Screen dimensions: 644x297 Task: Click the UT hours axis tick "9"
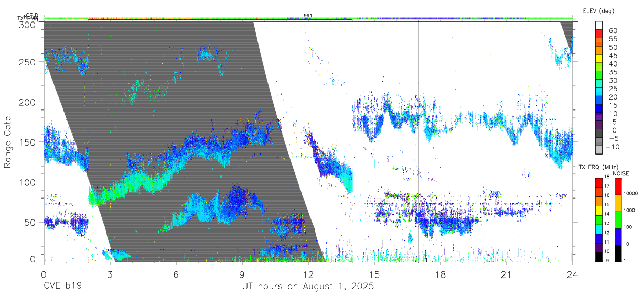tap(242, 274)
